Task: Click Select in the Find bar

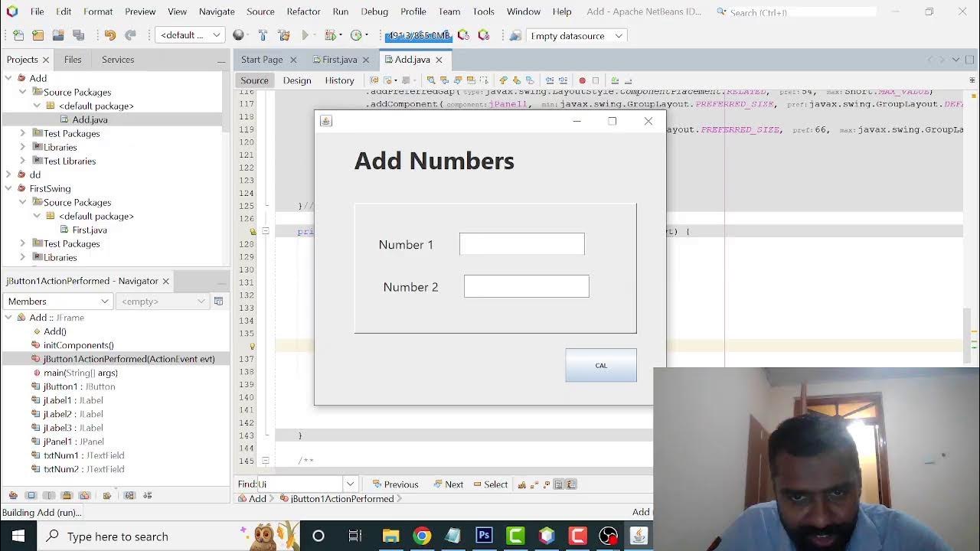Action: click(x=491, y=484)
